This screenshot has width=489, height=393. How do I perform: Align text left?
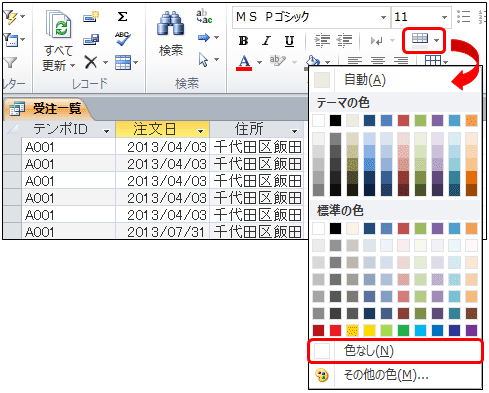(x=355, y=61)
